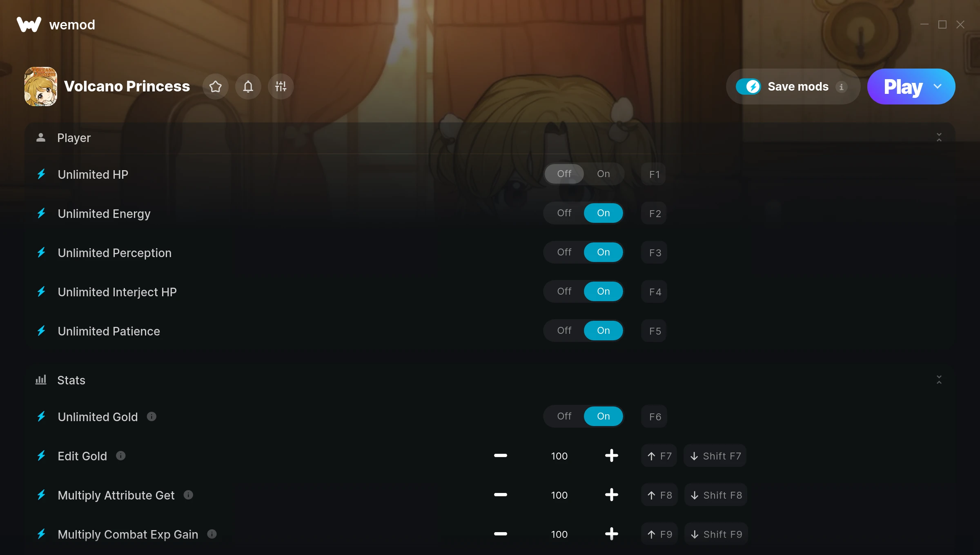Launch the game with Play
This screenshot has height=555, width=980.
coord(903,87)
